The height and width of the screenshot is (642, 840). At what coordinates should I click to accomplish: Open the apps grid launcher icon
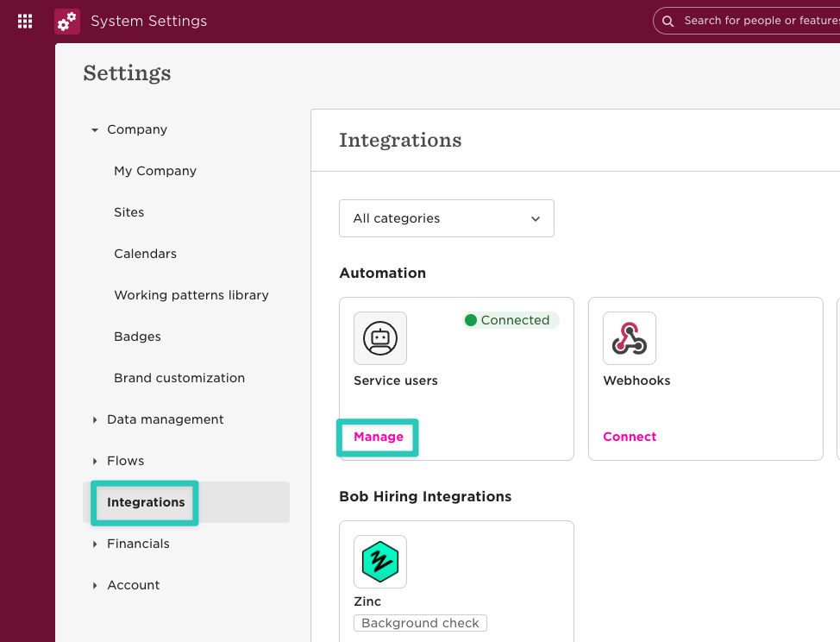coord(25,21)
